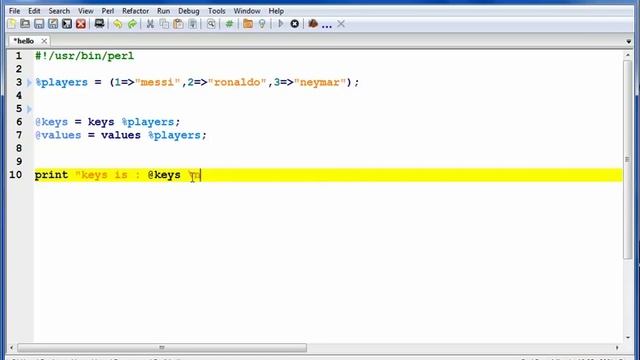Open the Tools menu
The image size is (640, 360).
click(216, 11)
